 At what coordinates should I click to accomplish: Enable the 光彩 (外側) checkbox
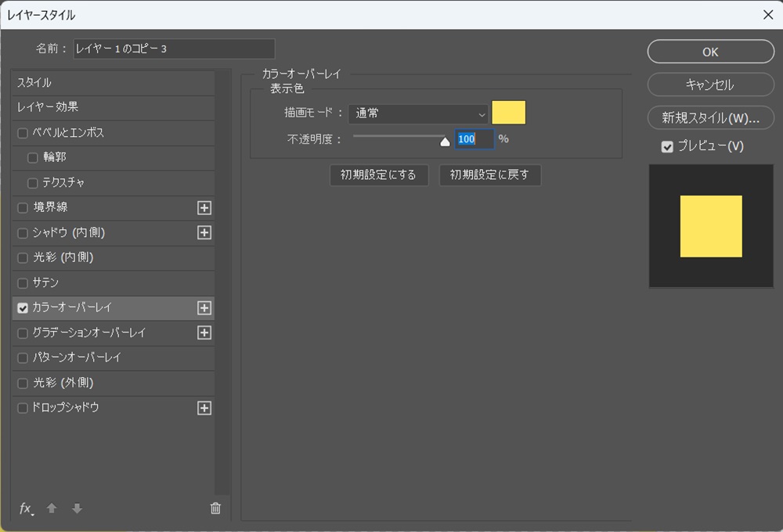click(23, 383)
